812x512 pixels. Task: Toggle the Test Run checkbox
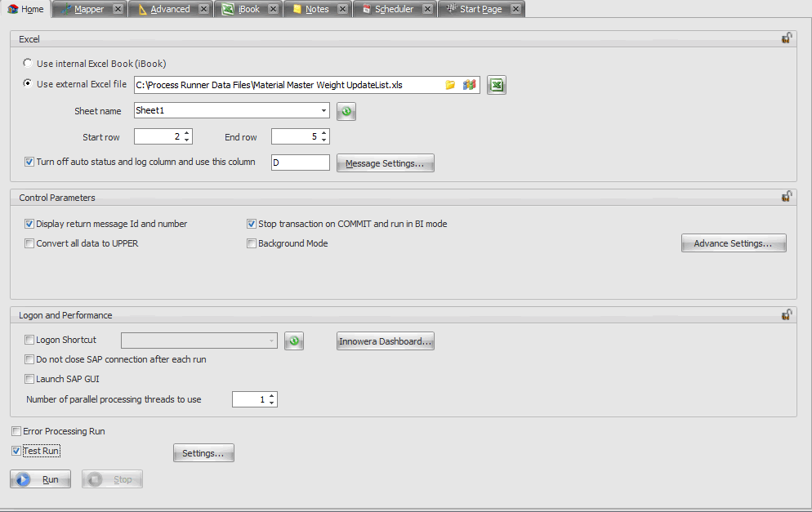pyautogui.click(x=16, y=451)
